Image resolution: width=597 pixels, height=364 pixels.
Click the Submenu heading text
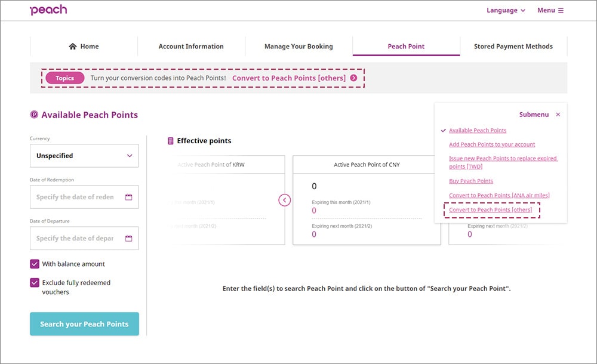click(534, 114)
